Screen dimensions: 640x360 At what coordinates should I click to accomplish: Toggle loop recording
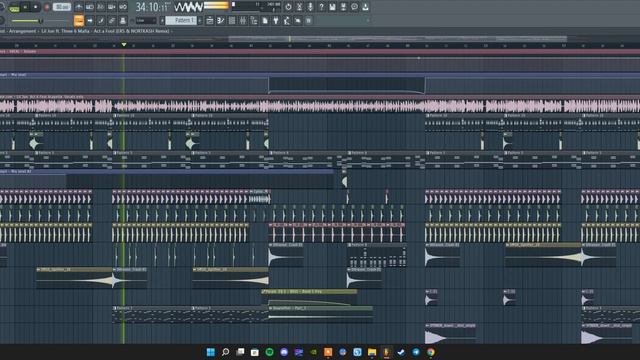pos(123,7)
